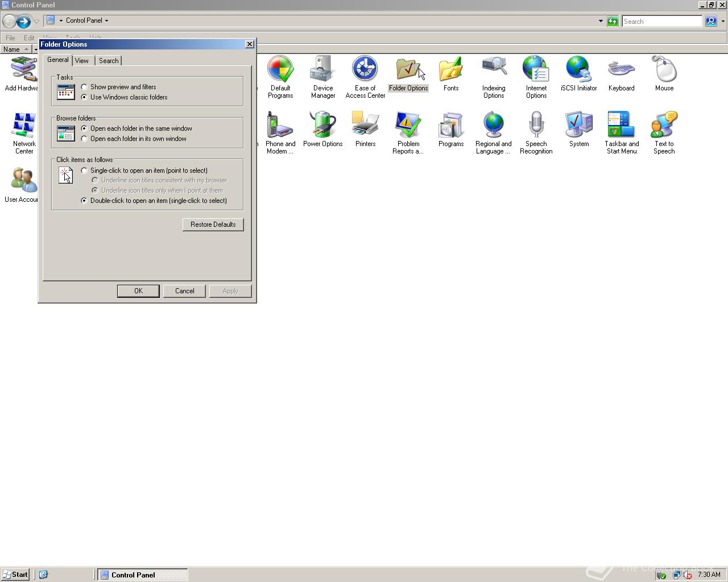728x582 pixels.
Task: Open the Edit menu
Action: tap(29, 38)
